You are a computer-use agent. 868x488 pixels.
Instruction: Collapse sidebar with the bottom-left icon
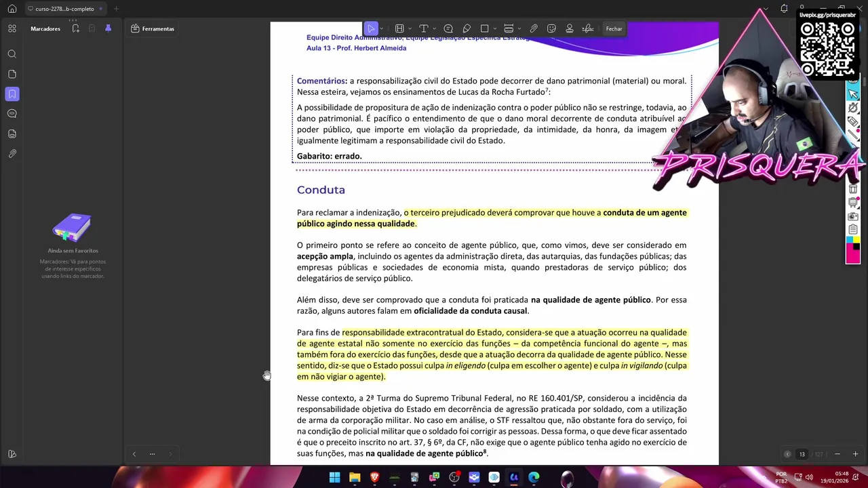12,454
